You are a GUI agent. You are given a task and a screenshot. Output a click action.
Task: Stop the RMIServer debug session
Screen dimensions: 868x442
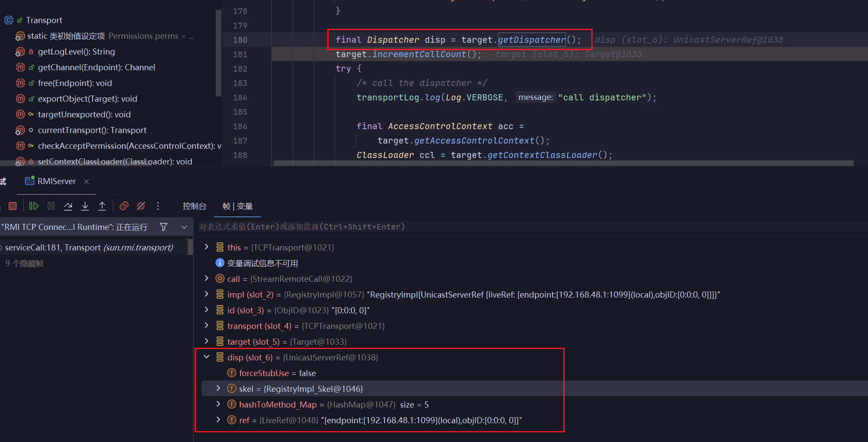[x=13, y=206]
